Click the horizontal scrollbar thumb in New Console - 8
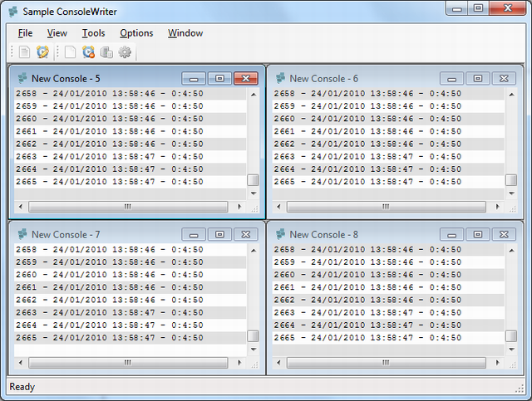 pyautogui.click(x=386, y=363)
